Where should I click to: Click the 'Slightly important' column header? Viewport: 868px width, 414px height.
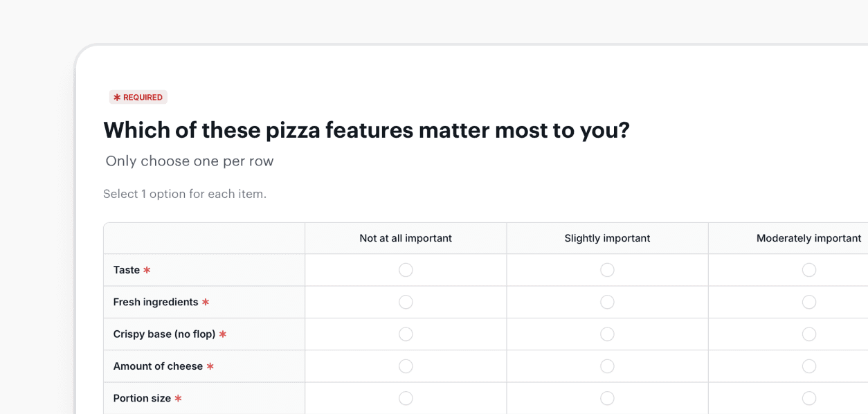607,238
